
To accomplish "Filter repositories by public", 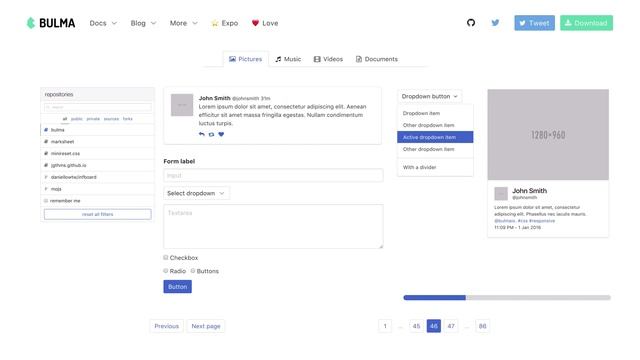I will pyautogui.click(x=77, y=119).
